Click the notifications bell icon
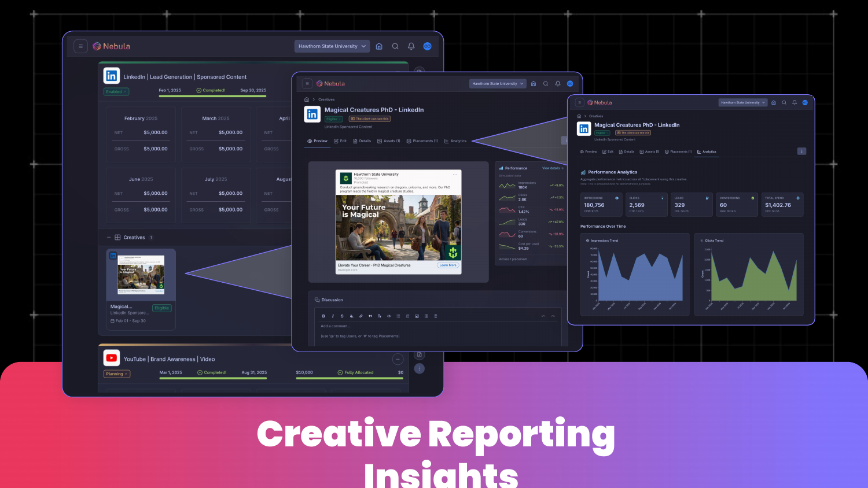The width and height of the screenshot is (868, 488). point(411,46)
